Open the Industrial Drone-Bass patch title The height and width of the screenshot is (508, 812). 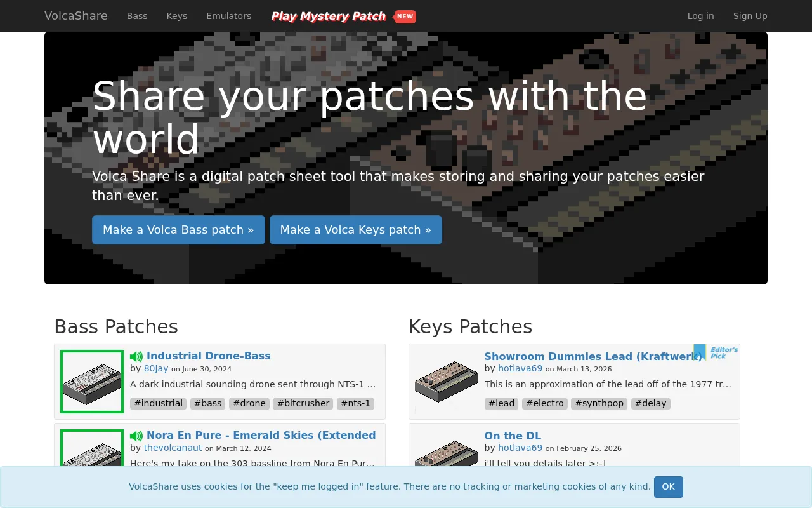pos(209,356)
